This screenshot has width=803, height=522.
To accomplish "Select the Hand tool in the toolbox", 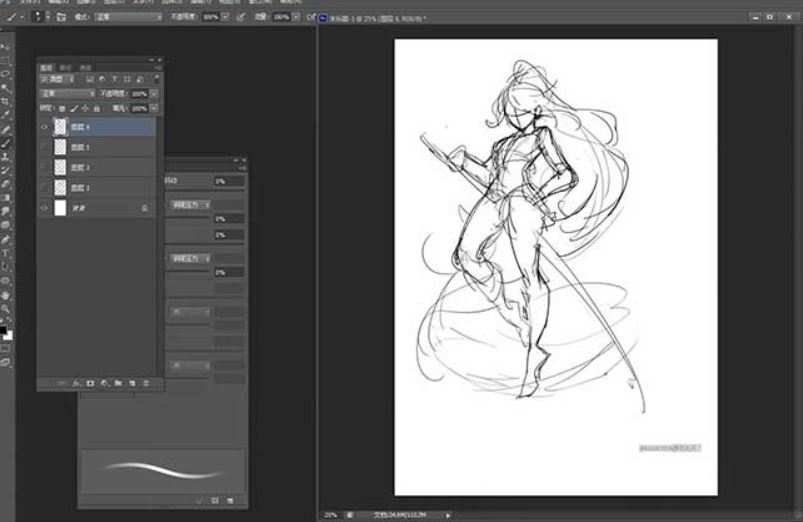I will 6,295.
